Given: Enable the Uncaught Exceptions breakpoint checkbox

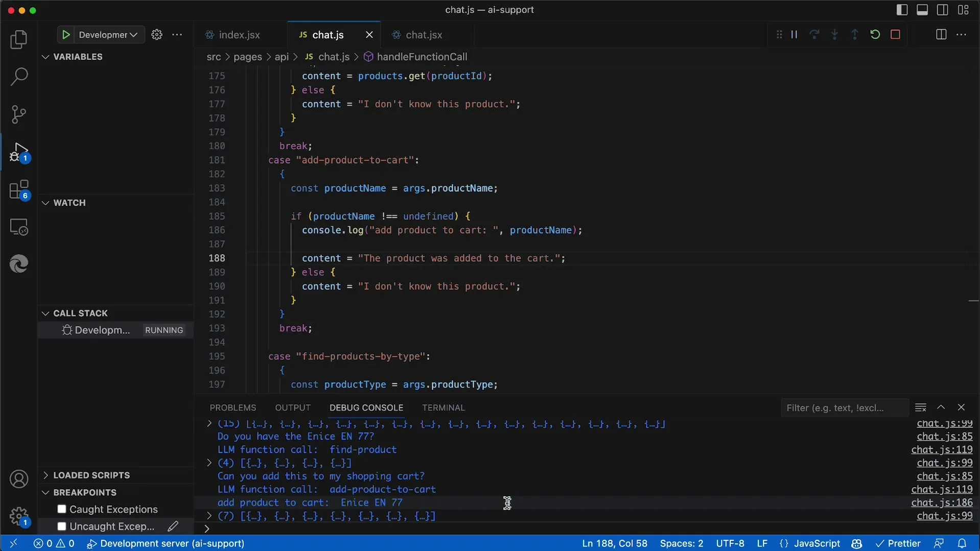Looking at the screenshot, I should pos(62,526).
